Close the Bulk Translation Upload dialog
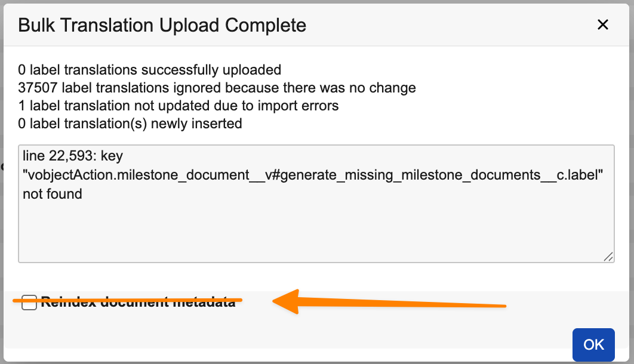634x364 pixels. (x=603, y=24)
